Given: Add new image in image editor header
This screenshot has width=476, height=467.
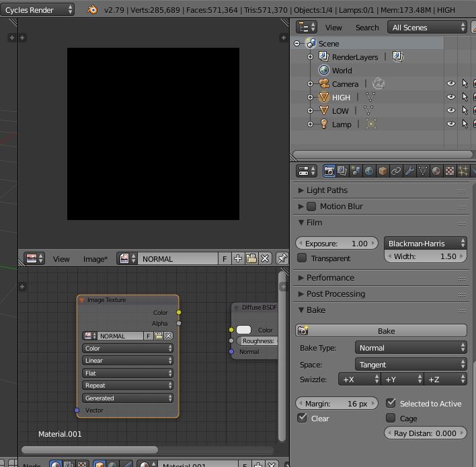Looking at the screenshot, I should (238, 259).
